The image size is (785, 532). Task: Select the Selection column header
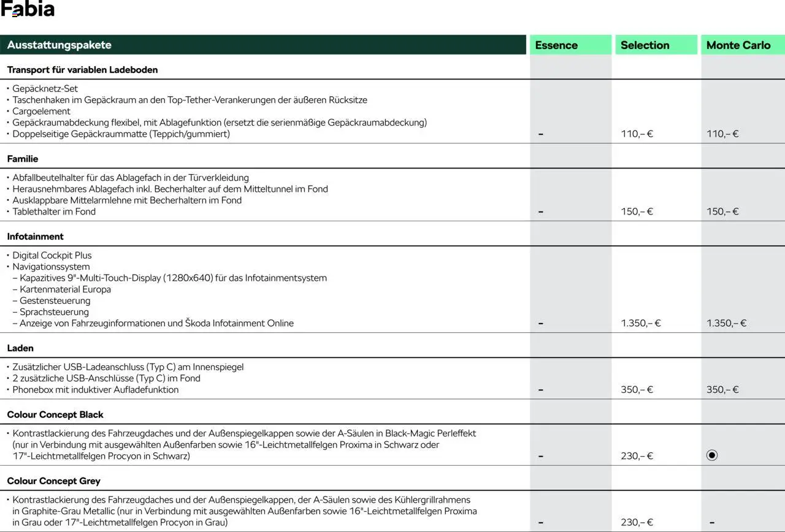click(x=645, y=45)
